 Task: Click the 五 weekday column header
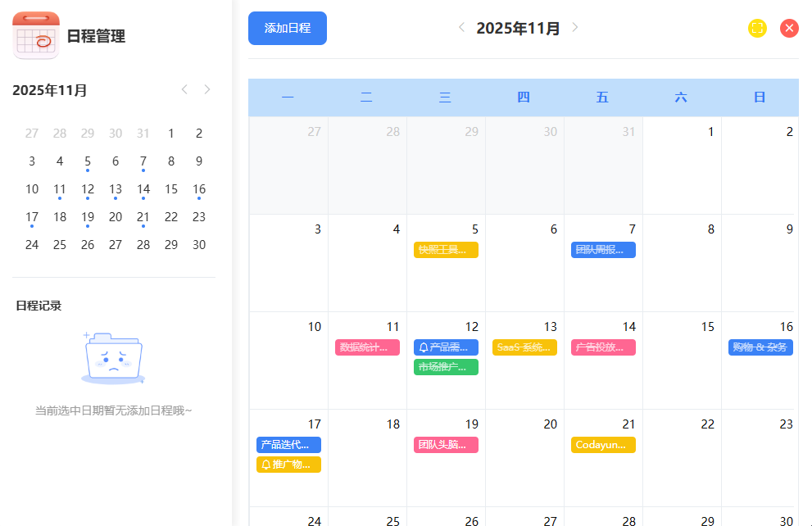pyautogui.click(x=602, y=97)
